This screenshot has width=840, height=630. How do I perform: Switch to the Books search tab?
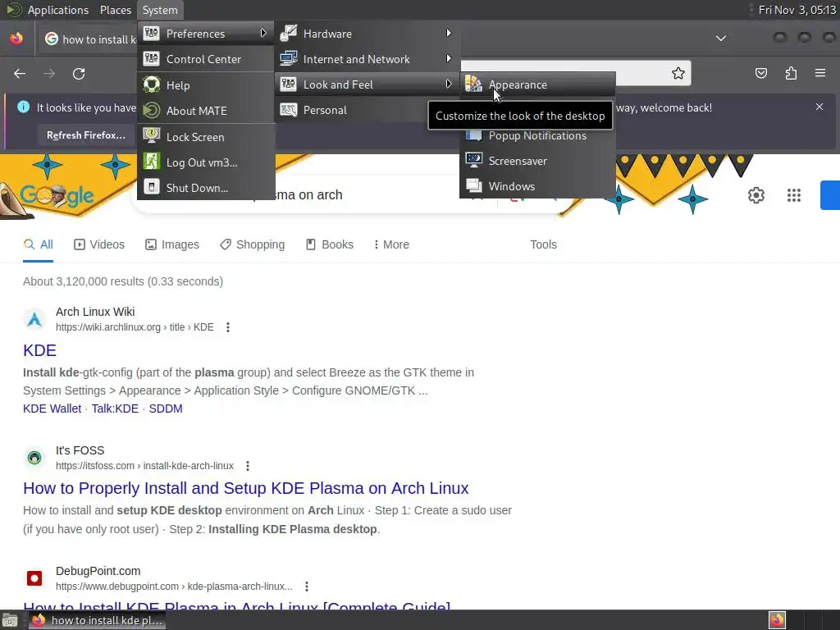click(x=330, y=244)
